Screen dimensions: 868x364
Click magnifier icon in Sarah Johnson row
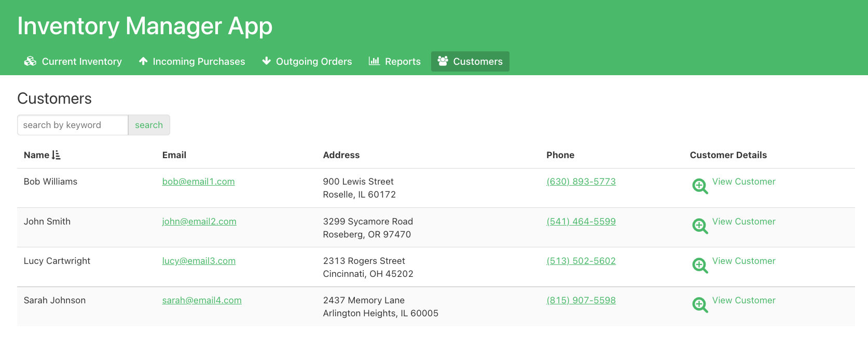point(700,305)
